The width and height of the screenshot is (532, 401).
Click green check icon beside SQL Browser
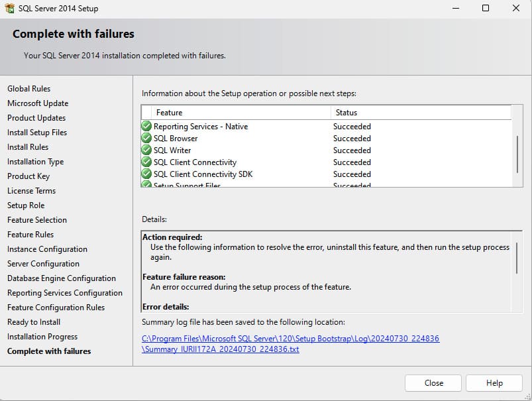(146, 139)
